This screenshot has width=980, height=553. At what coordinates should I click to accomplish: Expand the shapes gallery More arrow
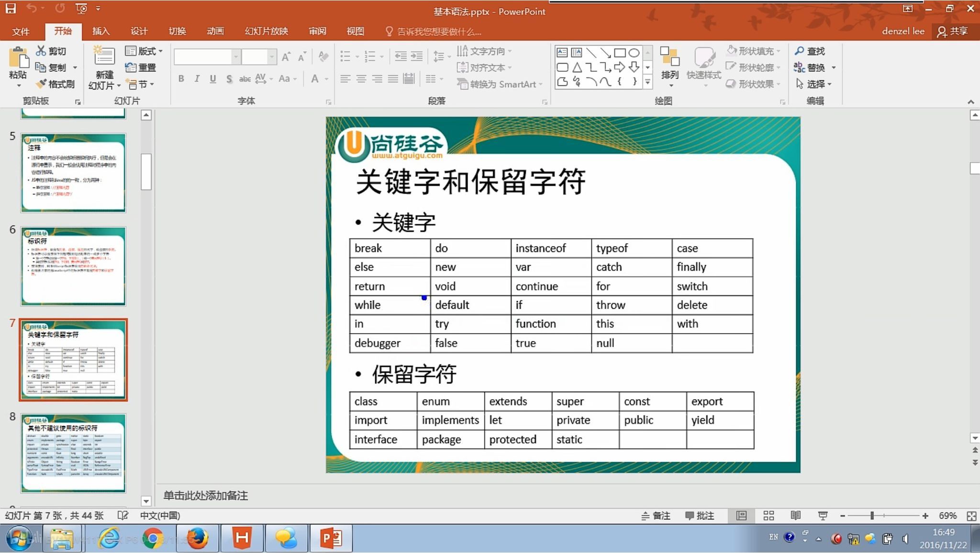[x=647, y=82]
